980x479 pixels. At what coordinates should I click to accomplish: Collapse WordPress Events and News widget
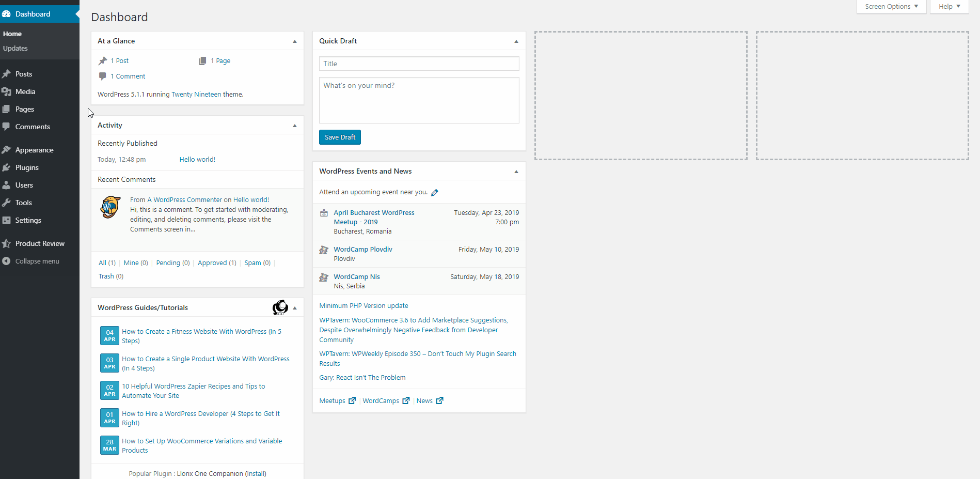pos(516,172)
